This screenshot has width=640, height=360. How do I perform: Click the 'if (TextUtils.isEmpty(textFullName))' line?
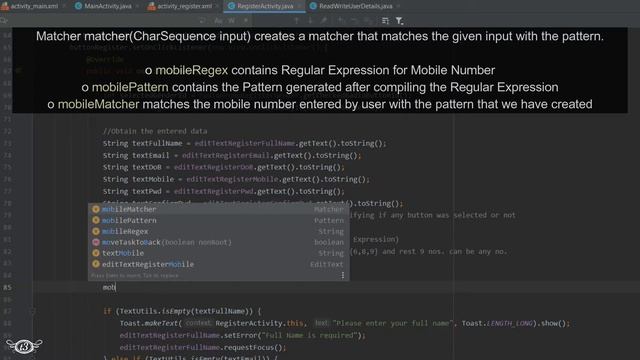182,311
